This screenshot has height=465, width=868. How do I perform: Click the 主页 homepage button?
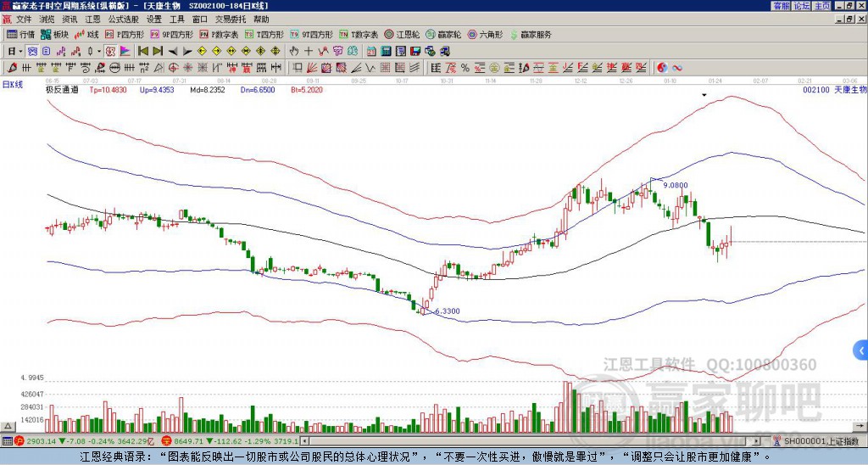tap(821, 6)
